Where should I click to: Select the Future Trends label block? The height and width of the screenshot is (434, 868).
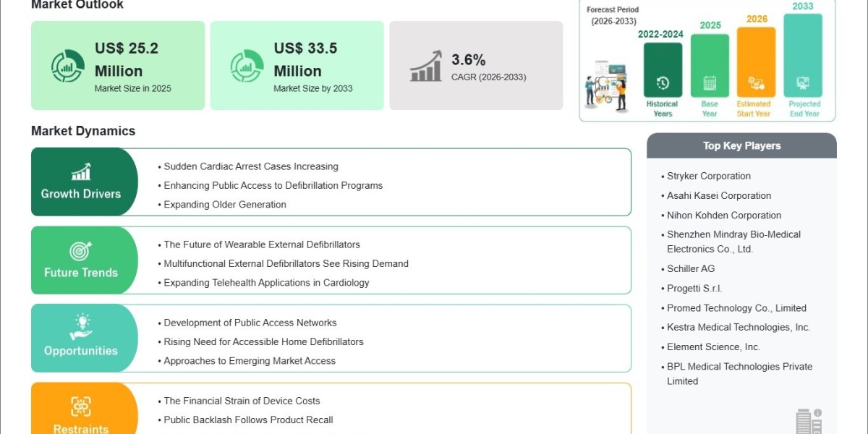pyautogui.click(x=85, y=260)
